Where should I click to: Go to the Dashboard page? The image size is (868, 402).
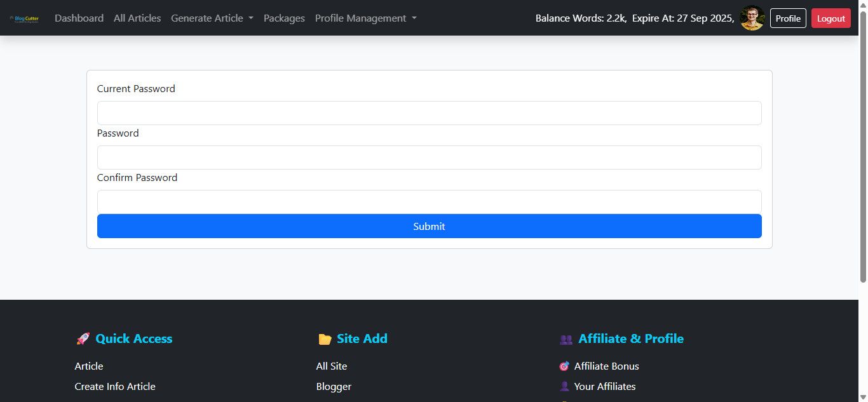coord(79,18)
